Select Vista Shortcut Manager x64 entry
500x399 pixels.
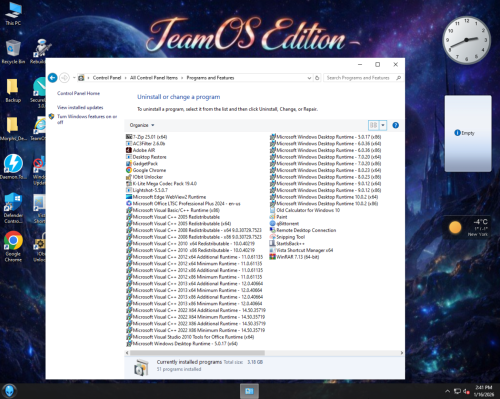[301, 250]
